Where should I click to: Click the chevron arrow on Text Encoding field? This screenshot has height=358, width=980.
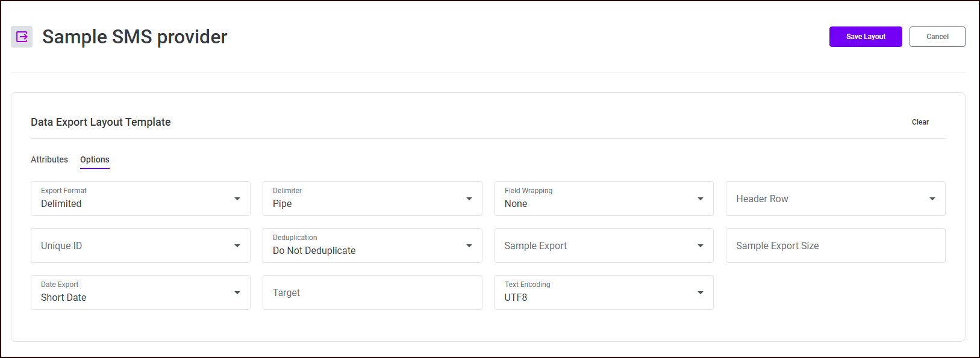tap(701, 292)
